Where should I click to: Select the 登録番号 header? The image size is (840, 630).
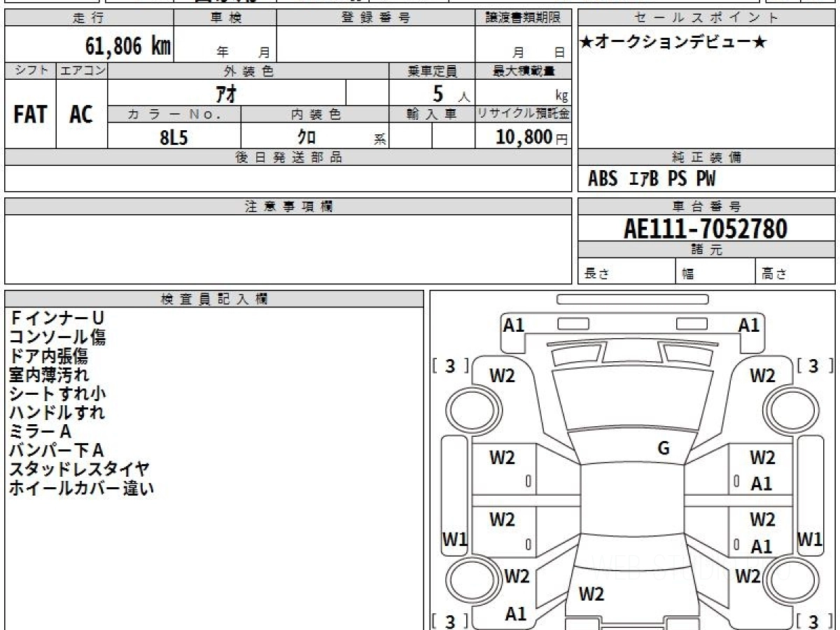pyautogui.click(x=376, y=18)
